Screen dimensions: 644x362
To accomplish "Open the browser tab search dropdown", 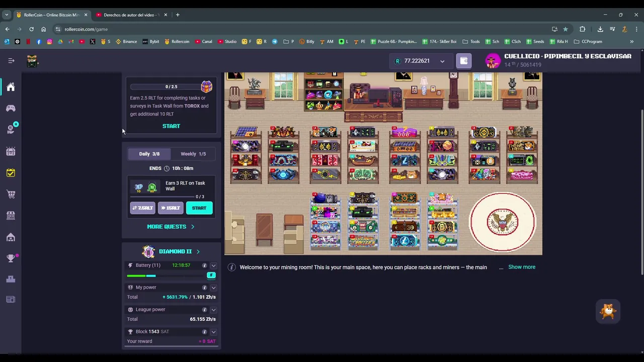I will point(7,15).
